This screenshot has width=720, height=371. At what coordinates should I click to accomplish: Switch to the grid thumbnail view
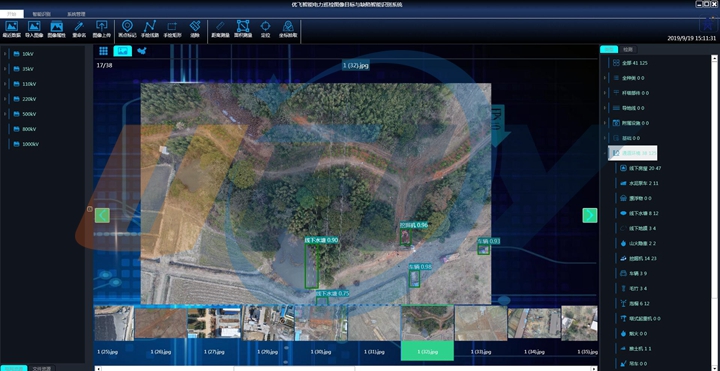tap(103, 51)
